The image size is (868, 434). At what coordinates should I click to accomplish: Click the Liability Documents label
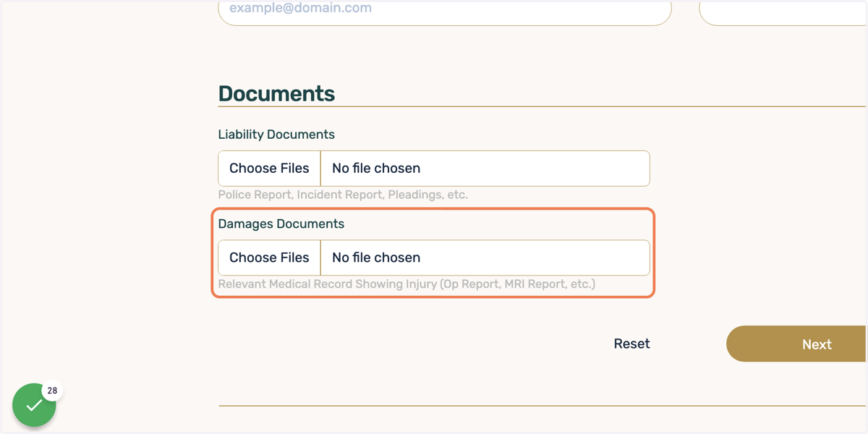[276, 135]
